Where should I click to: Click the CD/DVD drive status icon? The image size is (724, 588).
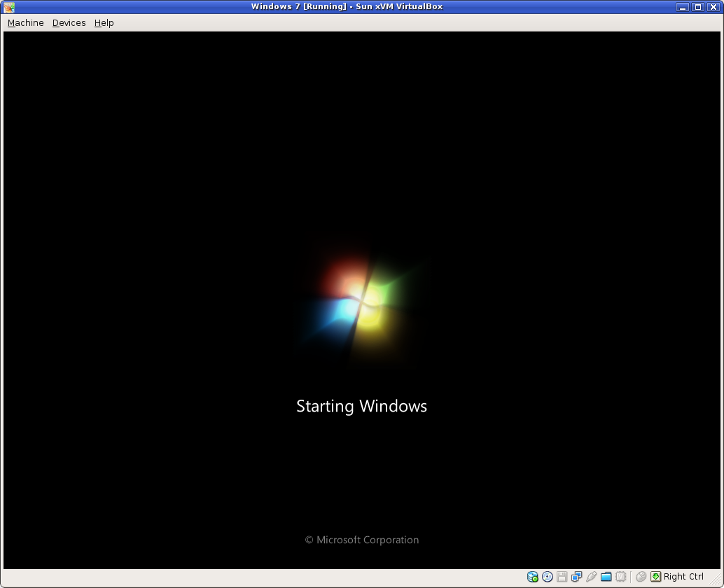(x=548, y=577)
